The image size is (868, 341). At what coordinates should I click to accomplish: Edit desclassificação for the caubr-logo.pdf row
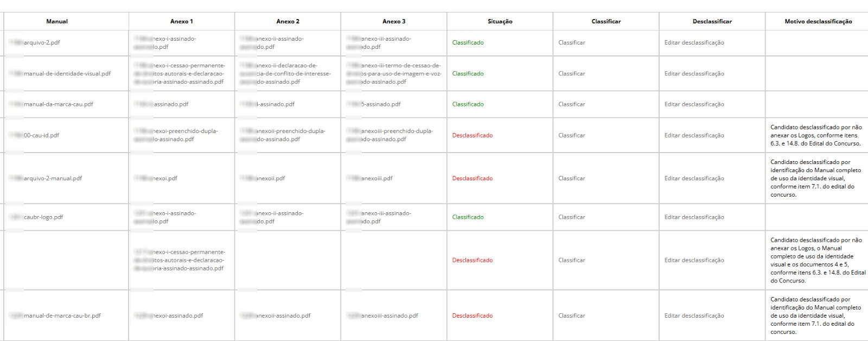coord(694,217)
